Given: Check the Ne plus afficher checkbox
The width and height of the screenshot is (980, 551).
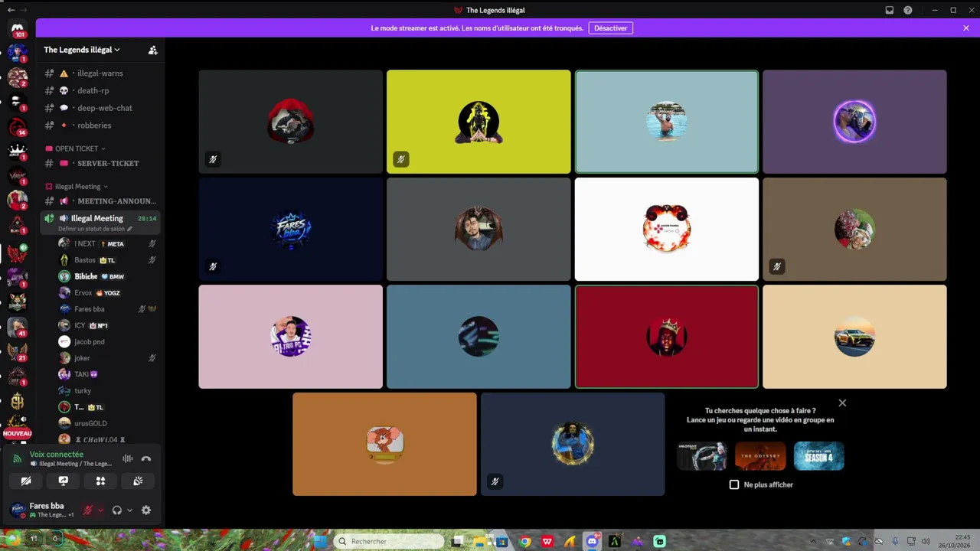Looking at the screenshot, I should click(734, 484).
